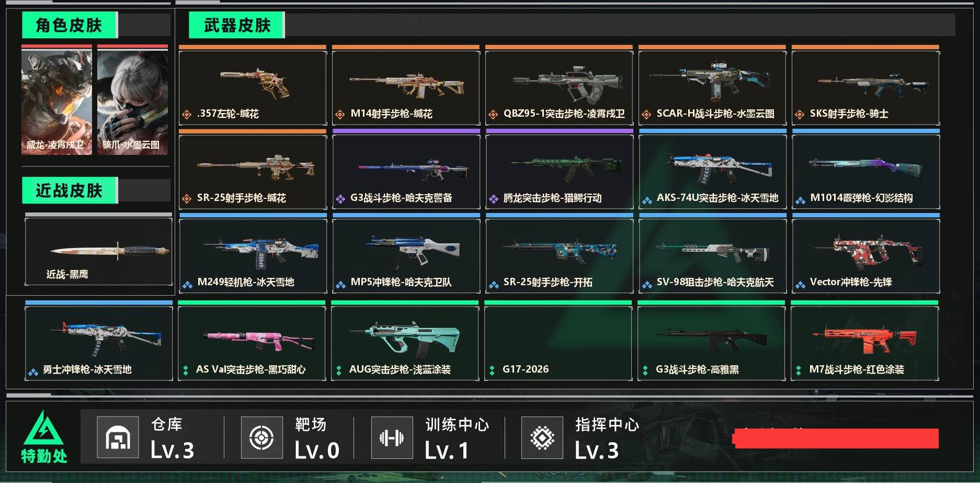Click the red redacted bar
Screen dimensions: 980x483
point(836,439)
